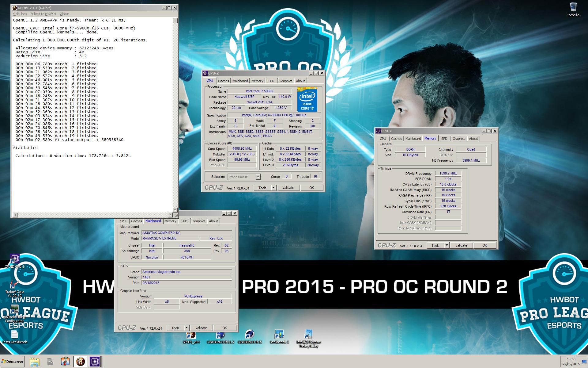
Task: Click GPUPI horizontal scrollbar left arrow
Action: pos(16,215)
